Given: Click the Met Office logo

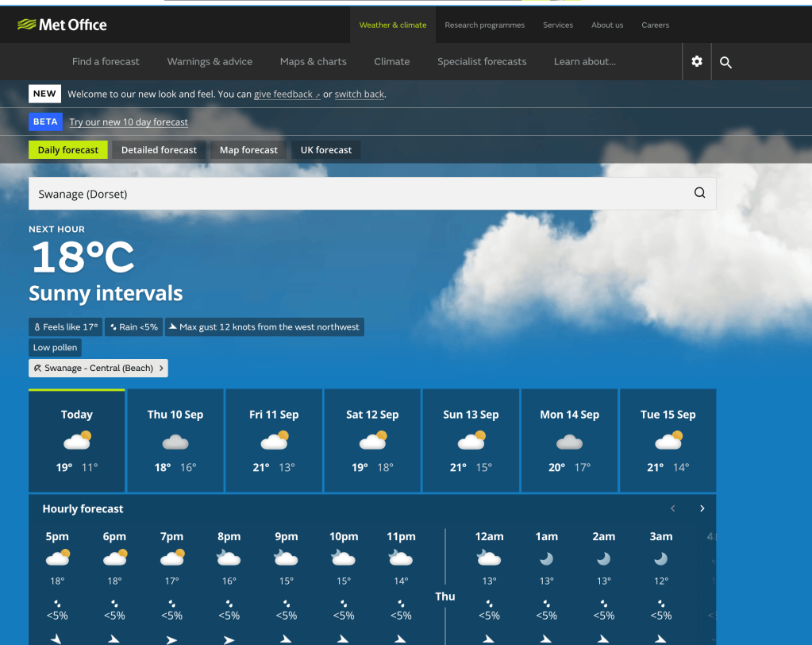Looking at the screenshot, I should [x=62, y=25].
